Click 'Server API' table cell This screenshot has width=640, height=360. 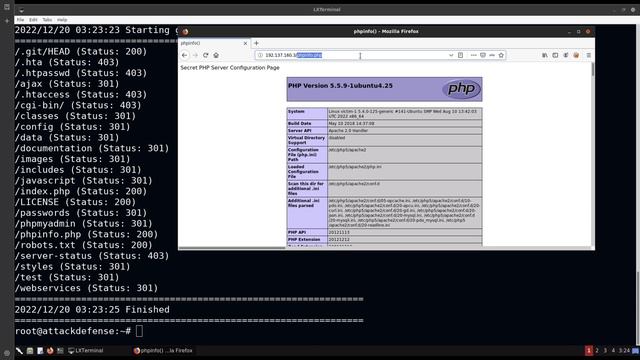tap(307, 131)
